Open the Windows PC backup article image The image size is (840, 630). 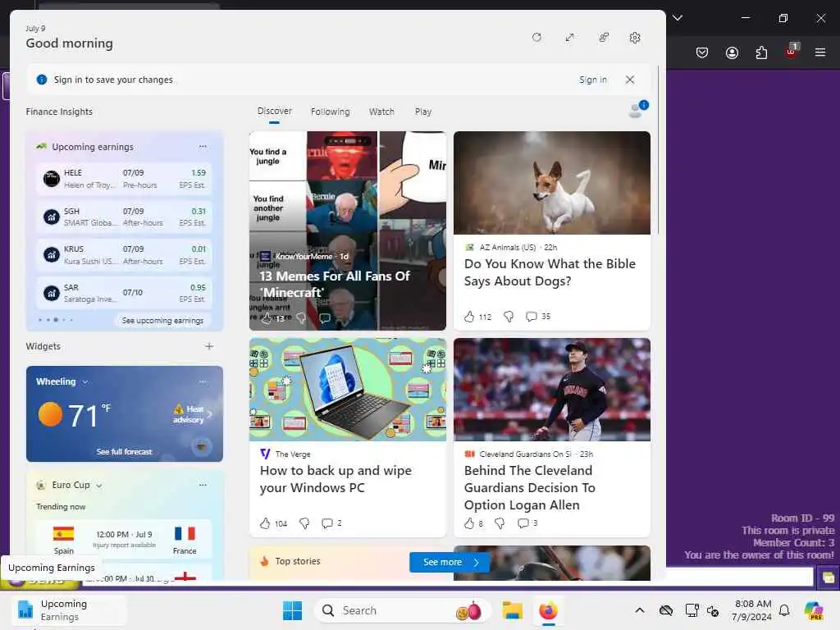coord(347,390)
